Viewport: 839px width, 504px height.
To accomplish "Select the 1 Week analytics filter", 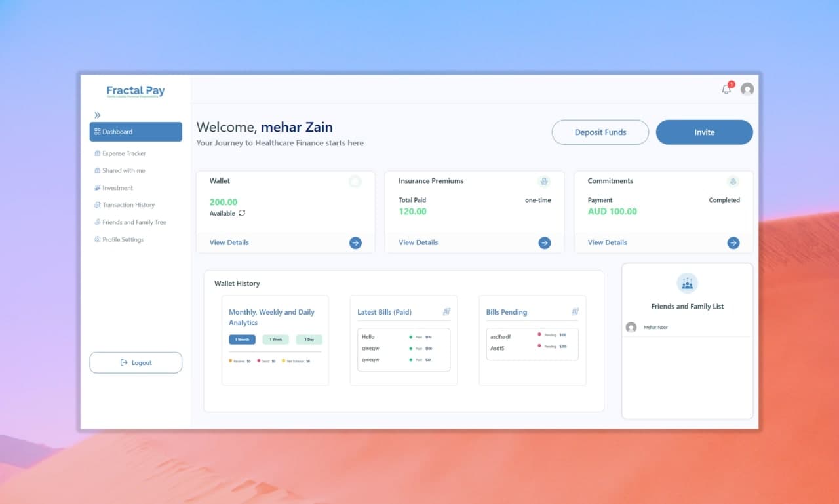I will click(x=275, y=339).
